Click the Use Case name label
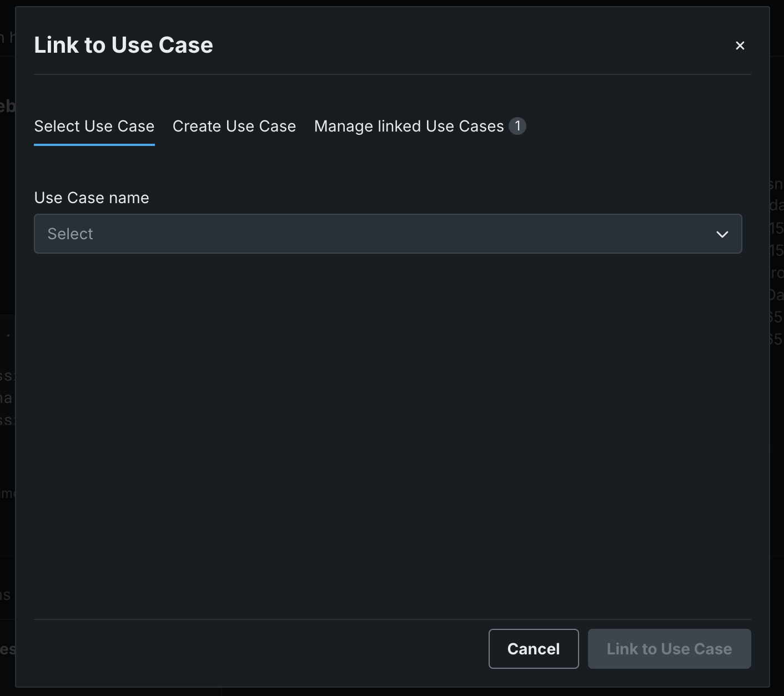 point(92,198)
